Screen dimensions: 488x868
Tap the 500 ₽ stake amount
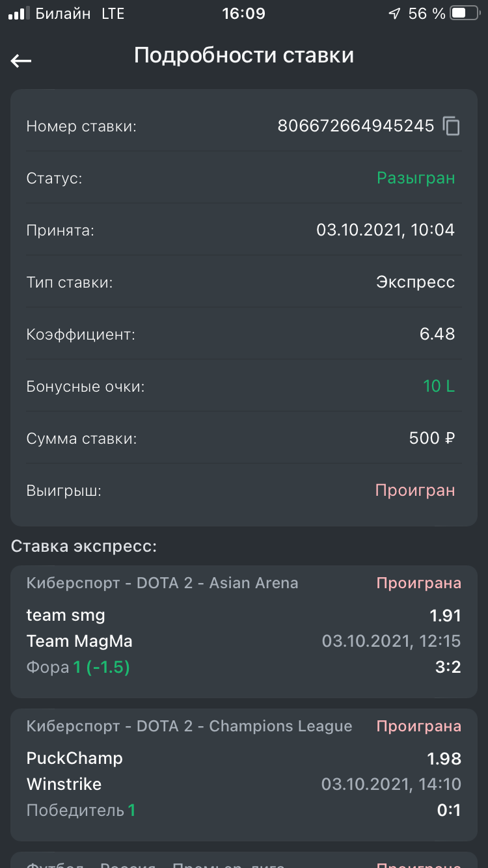[x=432, y=438]
